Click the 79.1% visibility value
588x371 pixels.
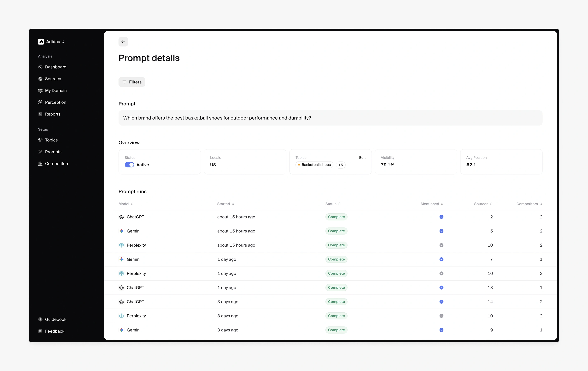(388, 165)
